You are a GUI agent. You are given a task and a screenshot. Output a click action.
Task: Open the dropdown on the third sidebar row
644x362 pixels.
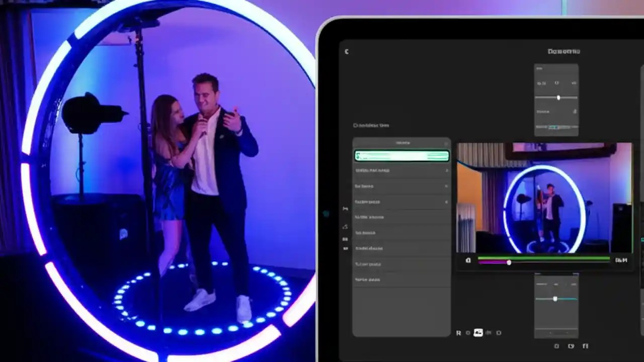(446, 186)
